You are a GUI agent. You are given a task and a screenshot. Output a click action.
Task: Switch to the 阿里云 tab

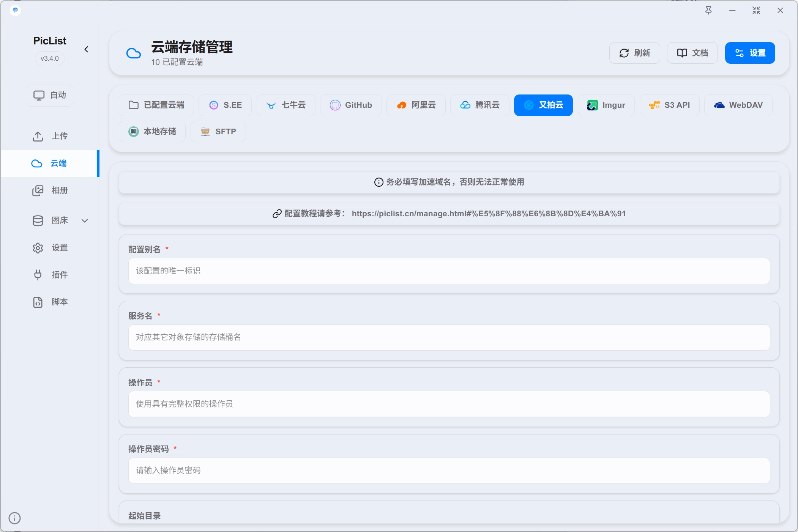(x=416, y=105)
